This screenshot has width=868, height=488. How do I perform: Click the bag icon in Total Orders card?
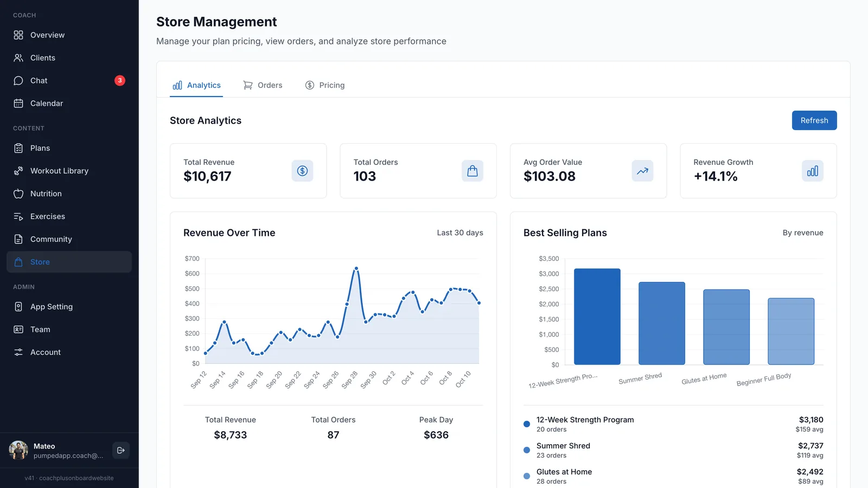click(473, 171)
